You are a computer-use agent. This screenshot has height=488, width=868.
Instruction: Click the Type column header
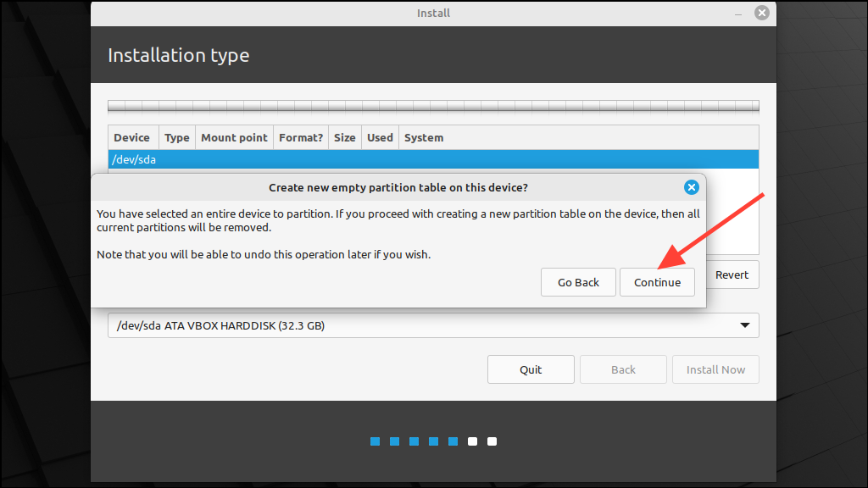coord(176,137)
